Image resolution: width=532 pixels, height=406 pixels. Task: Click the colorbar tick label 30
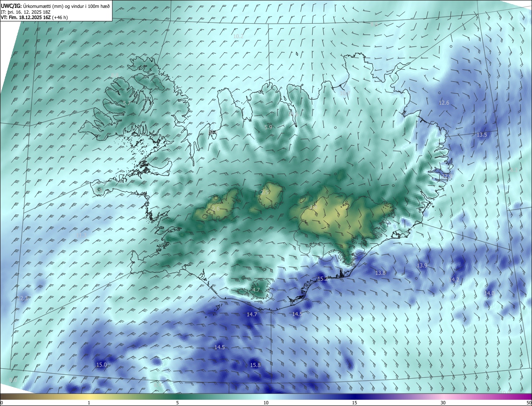point(443,403)
